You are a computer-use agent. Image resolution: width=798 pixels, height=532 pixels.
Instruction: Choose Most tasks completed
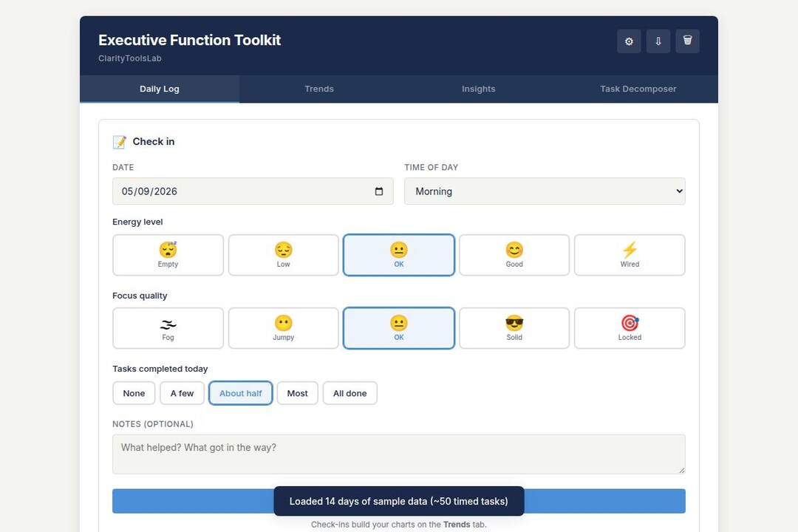297,393
